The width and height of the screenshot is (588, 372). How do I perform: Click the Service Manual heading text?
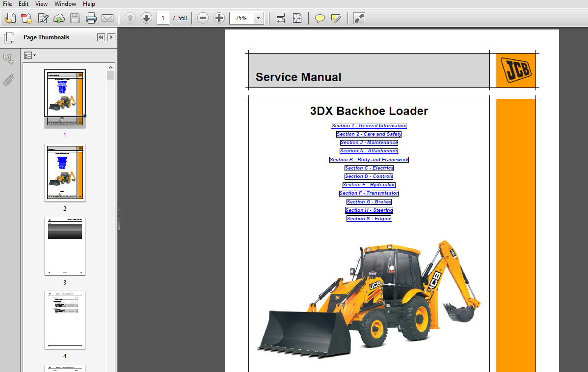[298, 77]
